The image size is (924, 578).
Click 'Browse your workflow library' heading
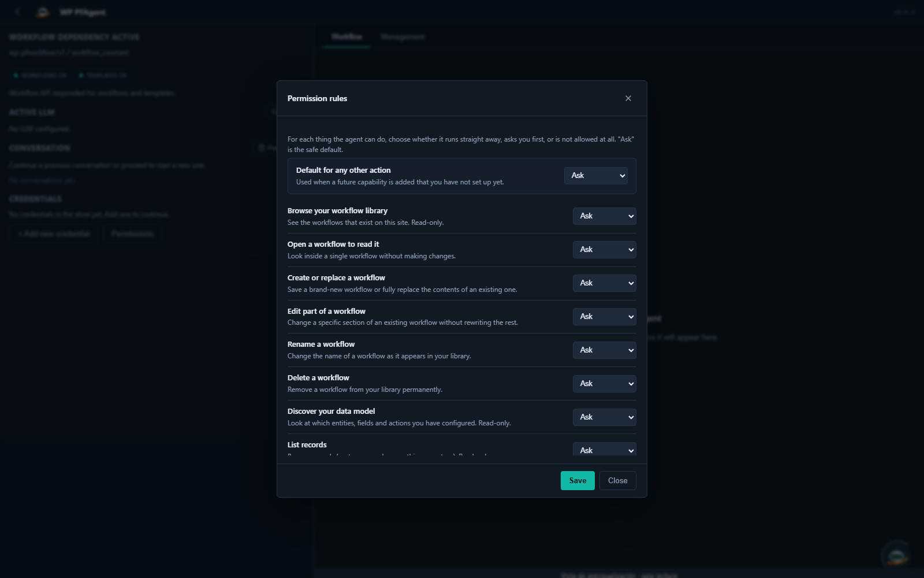[x=337, y=211]
